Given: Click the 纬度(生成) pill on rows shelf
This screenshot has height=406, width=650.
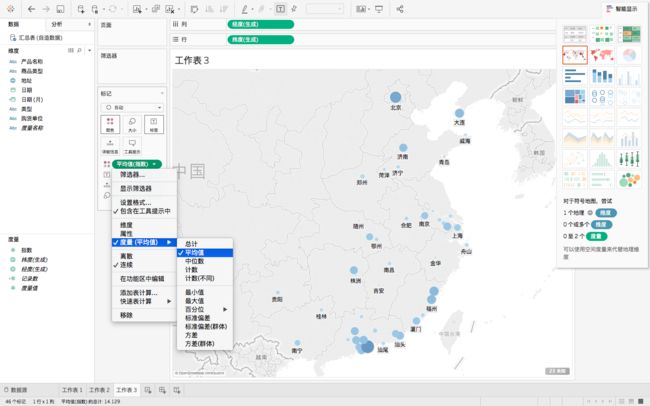Looking at the screenshot, I should pyautogui.click(x=261, y=39).
